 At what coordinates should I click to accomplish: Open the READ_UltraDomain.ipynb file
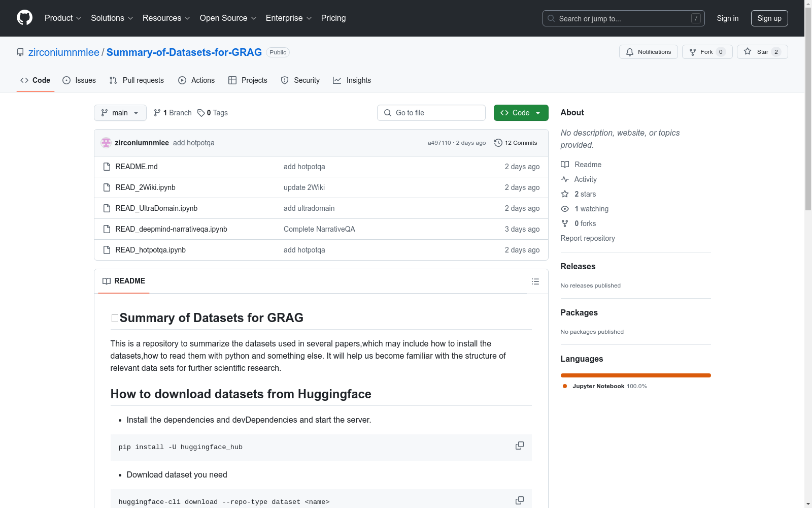tap(156, 208)
